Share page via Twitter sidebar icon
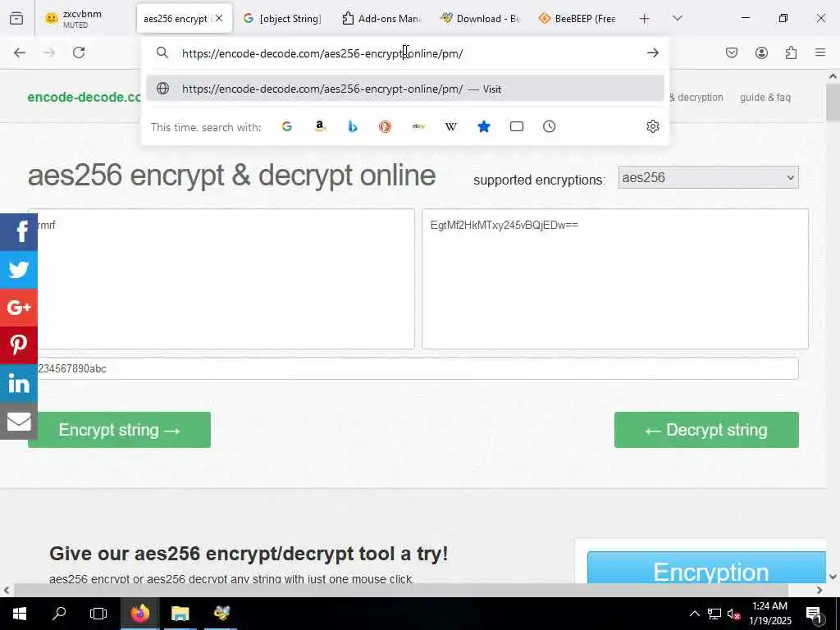The image size is (840, 630). [x=19, y=269]
